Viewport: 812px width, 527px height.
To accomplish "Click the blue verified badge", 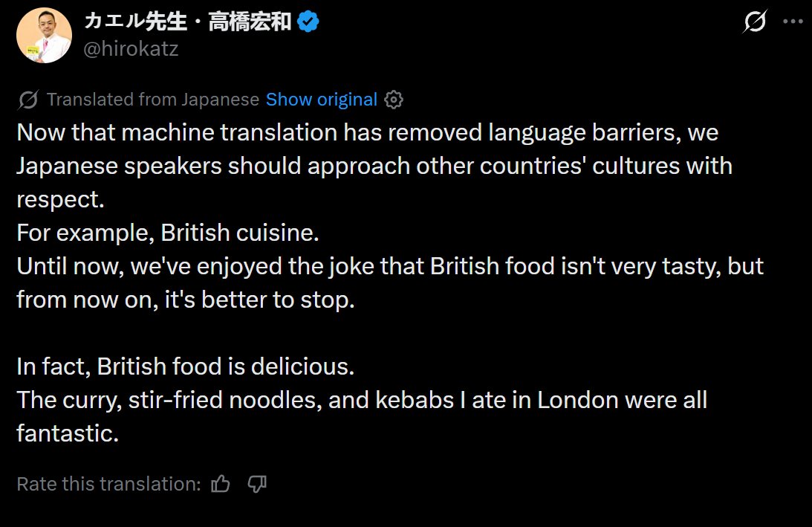I will (308, 23).
